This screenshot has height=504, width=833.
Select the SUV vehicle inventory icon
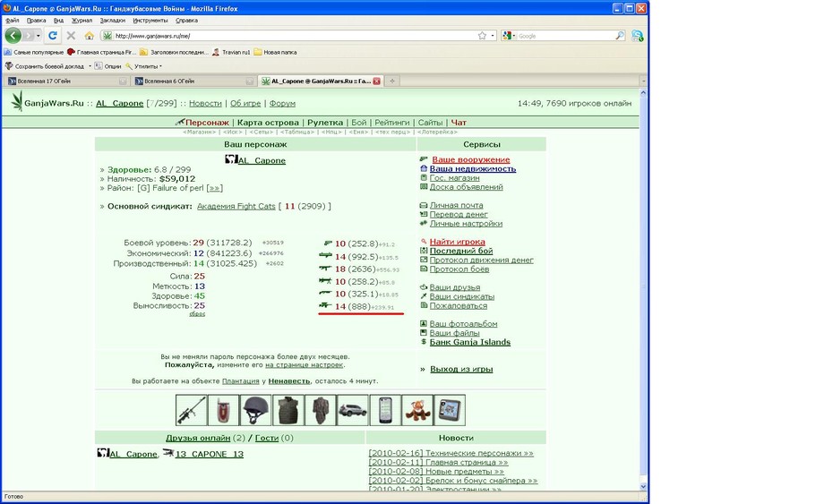click(x=353, y=410)
